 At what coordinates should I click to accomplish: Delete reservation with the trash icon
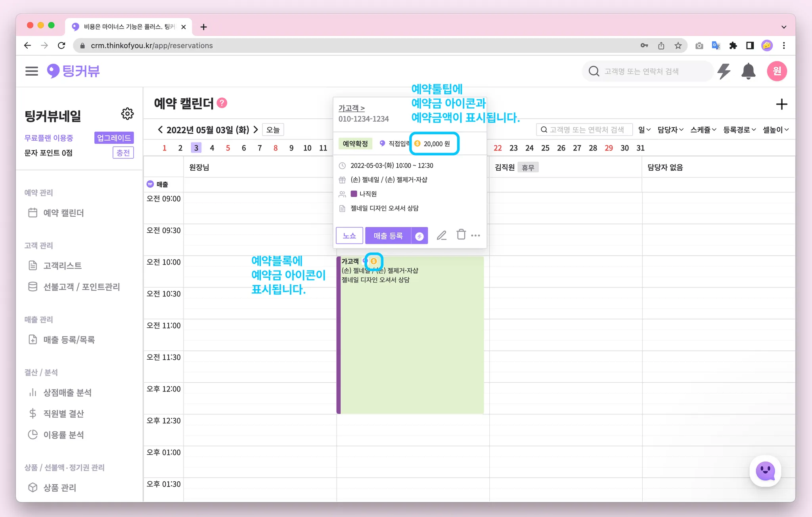coord(461,235)
